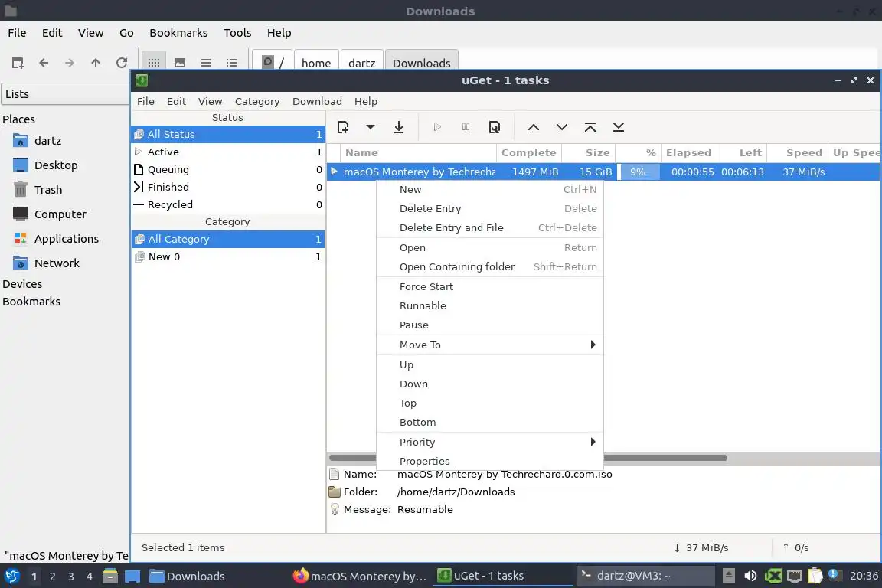
Task: Switch file manager to thumbnail view
Action: point(180,63)
